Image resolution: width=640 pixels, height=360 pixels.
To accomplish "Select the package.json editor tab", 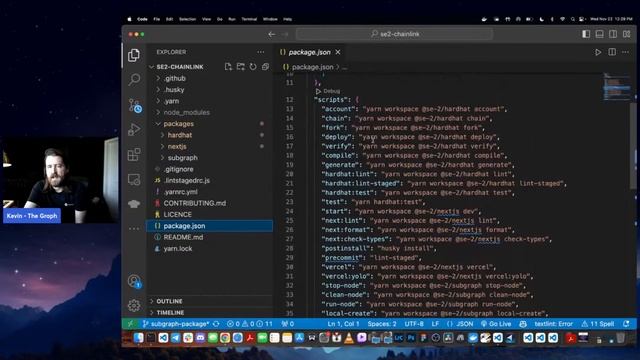I will click(309, 52).
